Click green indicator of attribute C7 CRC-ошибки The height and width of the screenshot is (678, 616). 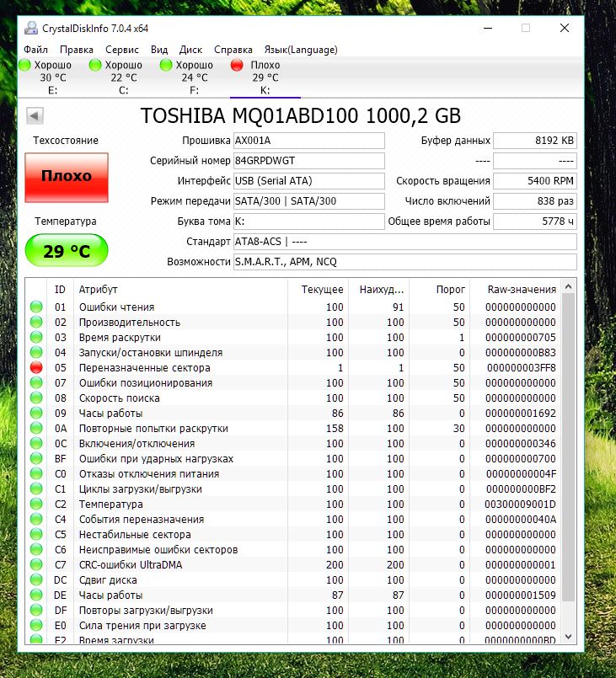click(36, 564)
